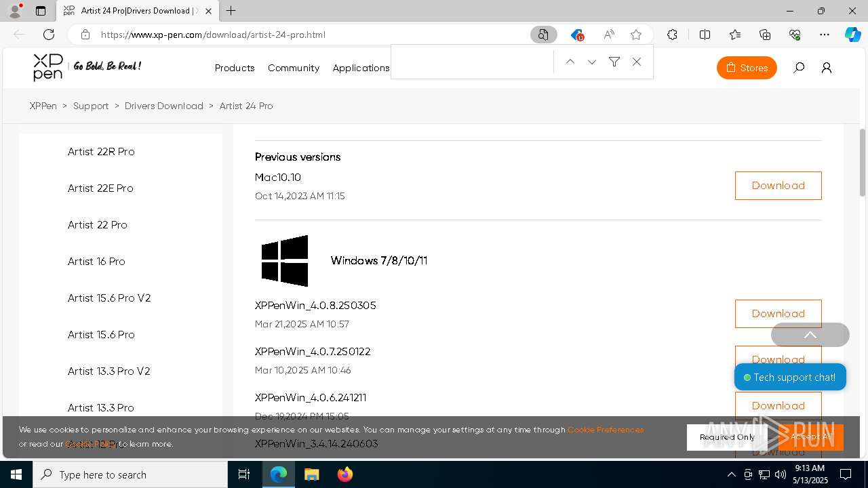Download XPPenWin_4.0.6.241211 driver
Screen dimensions: 868x488
pos(778,405)
